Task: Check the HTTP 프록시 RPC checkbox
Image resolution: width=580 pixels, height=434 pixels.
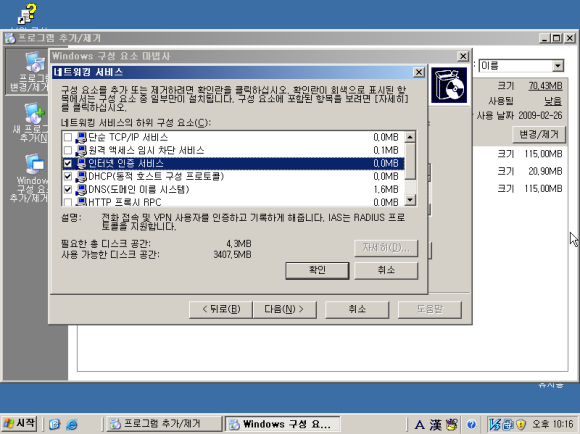Action: tap(68, 202)
